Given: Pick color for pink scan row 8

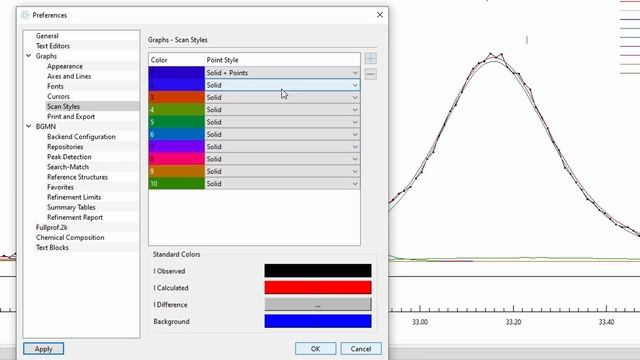Looking at the screenshot, I should [176, 159].
